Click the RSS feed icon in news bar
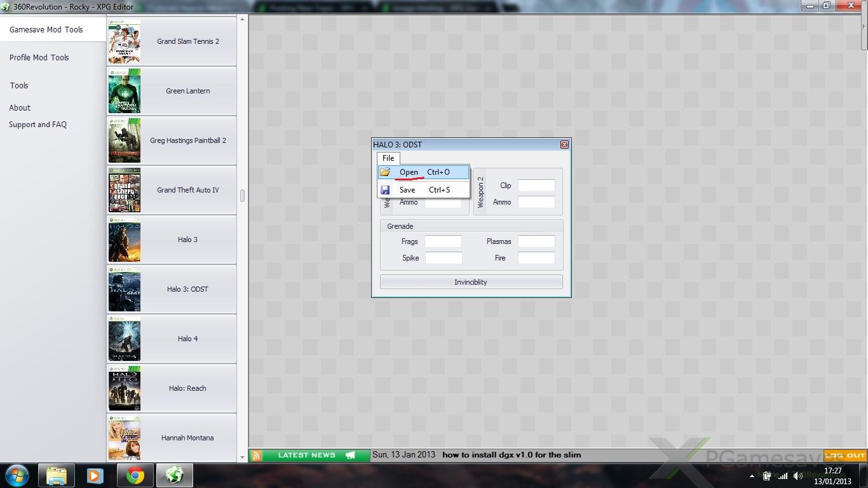 (x=257, y=456)
